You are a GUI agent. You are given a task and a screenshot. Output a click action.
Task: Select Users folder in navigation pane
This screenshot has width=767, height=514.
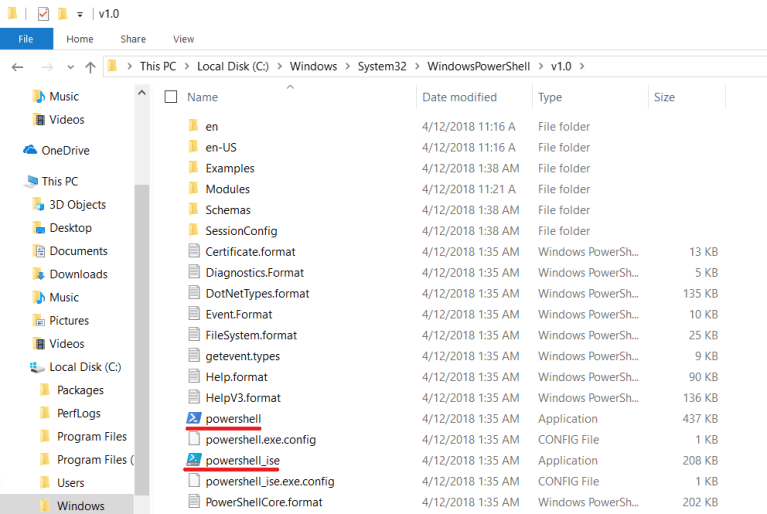70,483
